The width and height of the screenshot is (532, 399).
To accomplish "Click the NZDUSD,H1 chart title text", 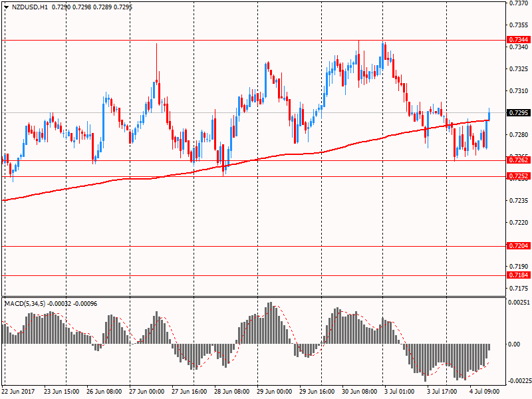I will 30,7.
